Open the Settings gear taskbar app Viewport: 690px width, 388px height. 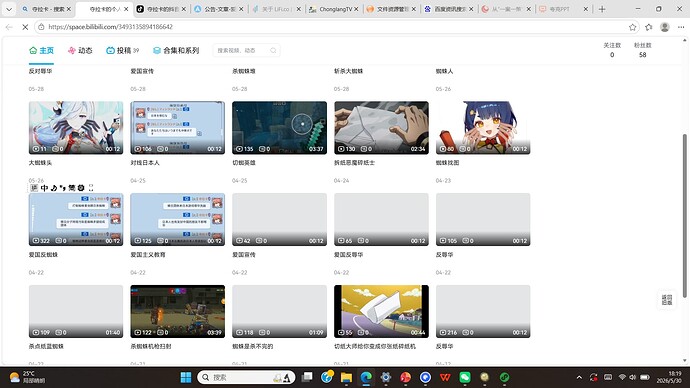point(386,377)
